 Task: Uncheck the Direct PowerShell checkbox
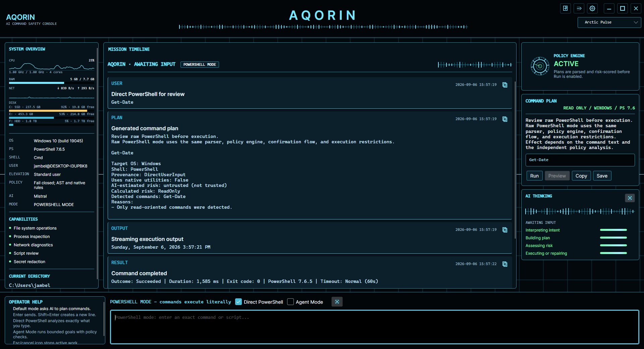tap(238, 302)
